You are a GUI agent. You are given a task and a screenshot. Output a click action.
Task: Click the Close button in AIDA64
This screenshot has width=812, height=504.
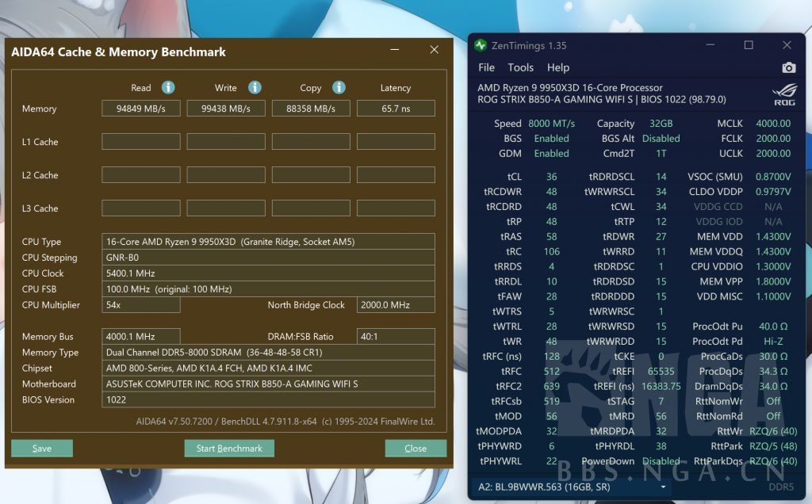click(416, 448)
